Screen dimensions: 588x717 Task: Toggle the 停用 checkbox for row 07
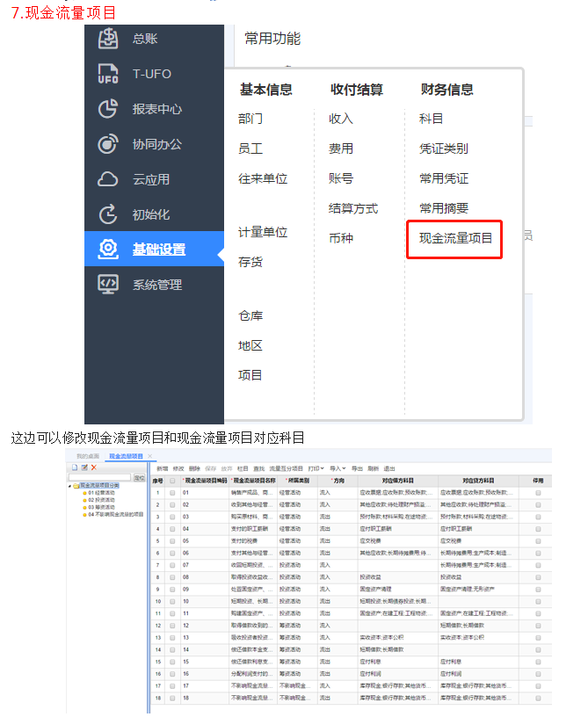[538, 565]
